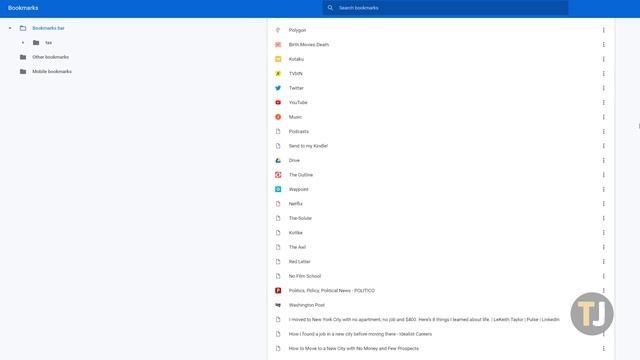
Task: Open the three-dot menu for The Solute
Action: pos(603,218)
